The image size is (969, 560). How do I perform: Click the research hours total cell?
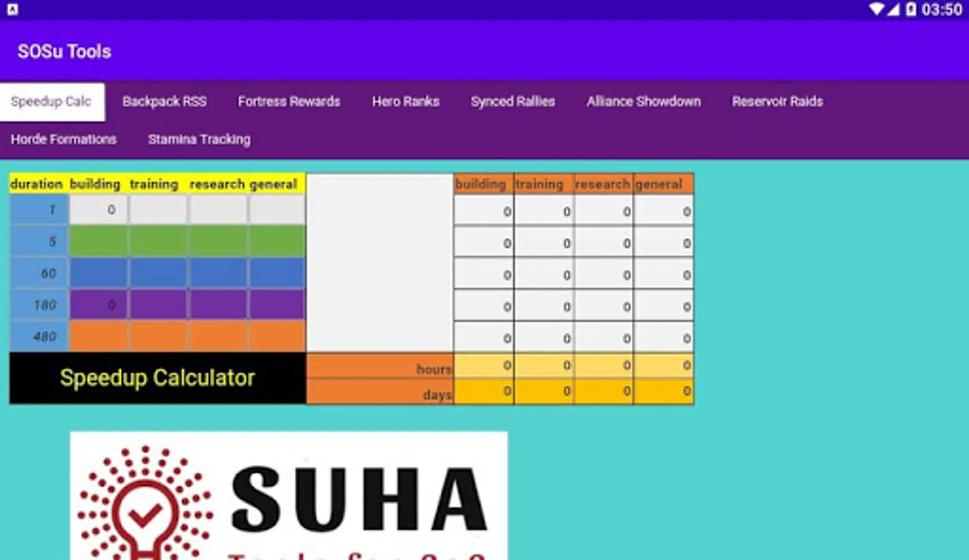(x=604, y=365)
